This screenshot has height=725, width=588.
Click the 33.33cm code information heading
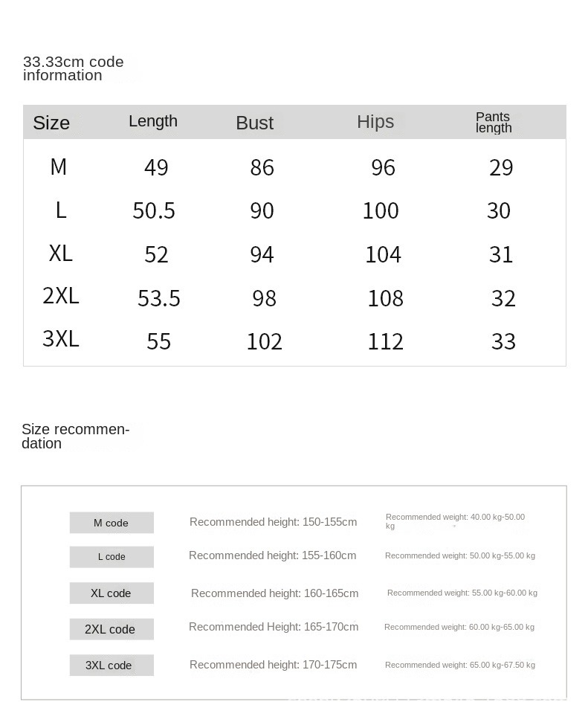tap(74, 68)
